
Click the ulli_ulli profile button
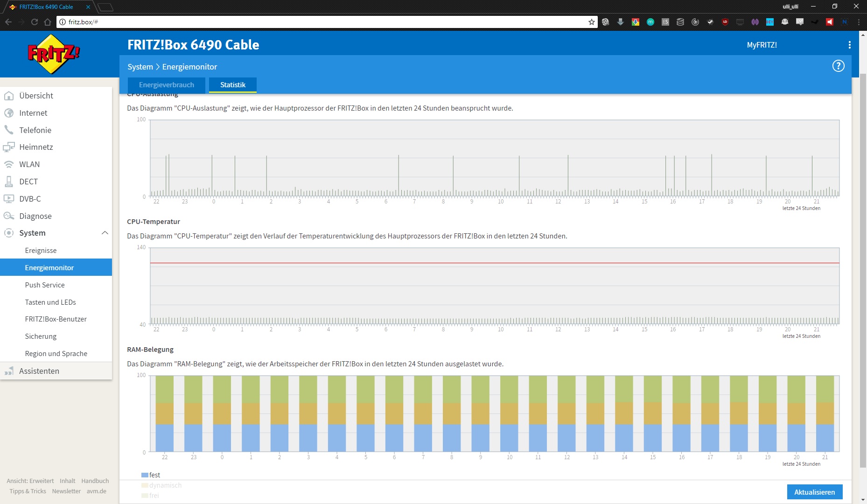tap(790, 7)
